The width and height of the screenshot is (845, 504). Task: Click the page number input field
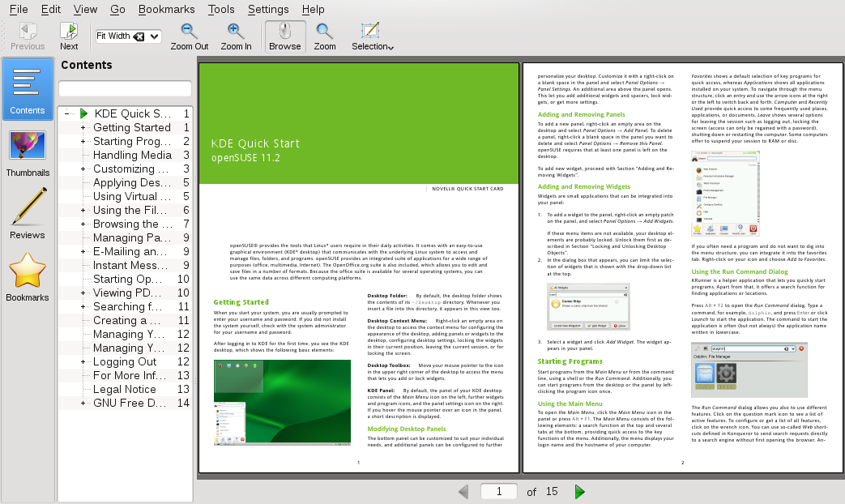tap(499, 491)
